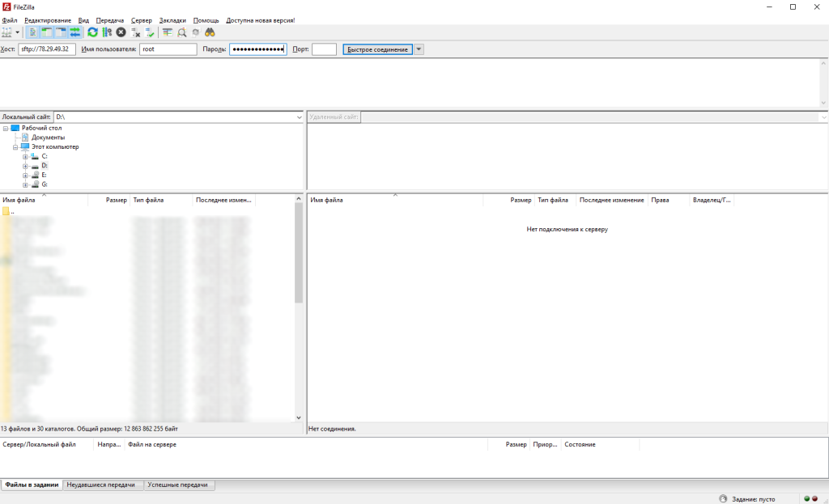Sort local files by Имя файла column

pyautogui.click(x=44, y=201)
